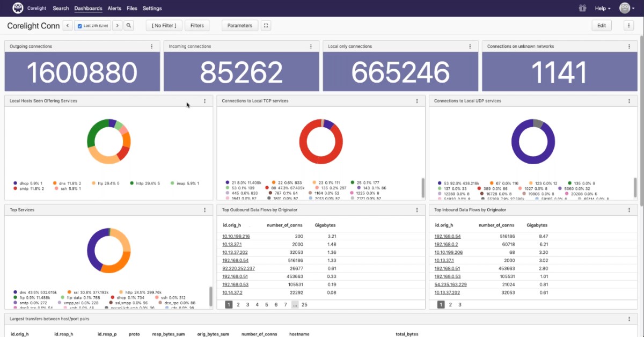
Task: Expand the Help dropdown menu
Action: tap(603, 9)
